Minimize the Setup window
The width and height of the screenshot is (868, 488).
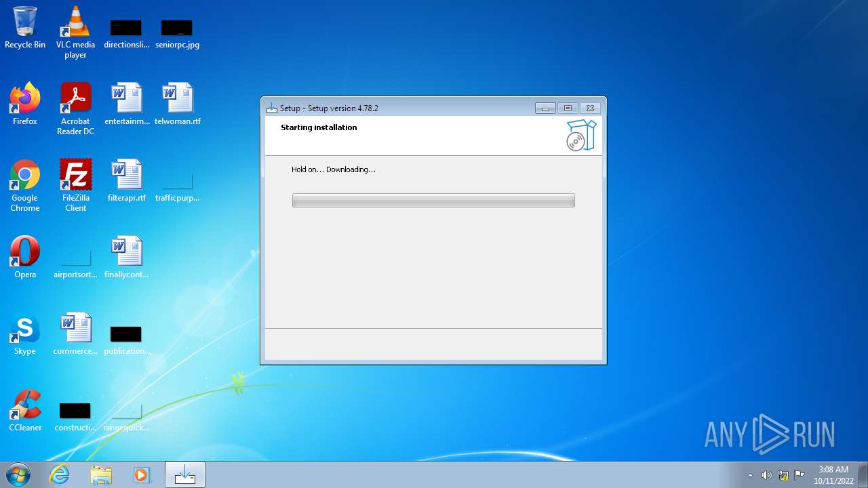tap(545, 108)
